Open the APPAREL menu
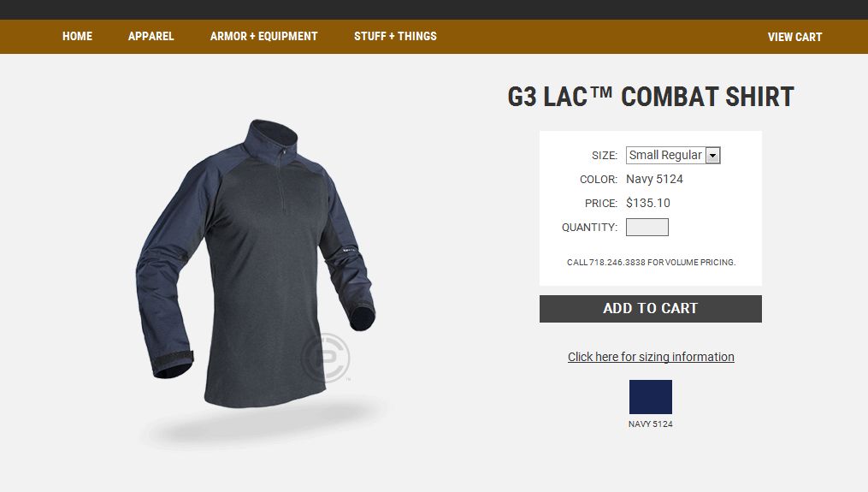The image size is (868, 492). pyautogui.click(x=151, y=37)
